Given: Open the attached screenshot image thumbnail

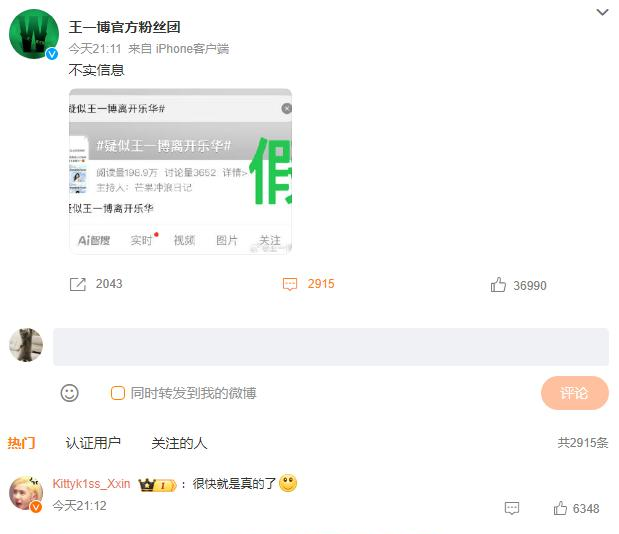Looking at the screenshot, I should [x=180, y=172].
